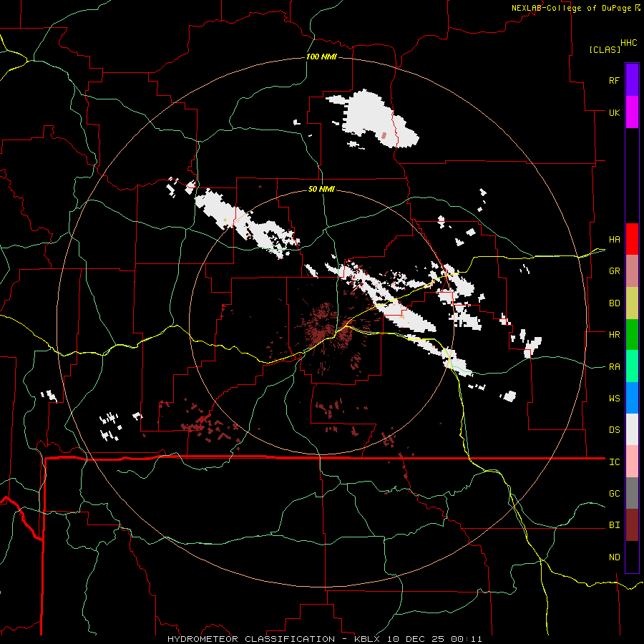Click the HA legend label

pos(614,240)
